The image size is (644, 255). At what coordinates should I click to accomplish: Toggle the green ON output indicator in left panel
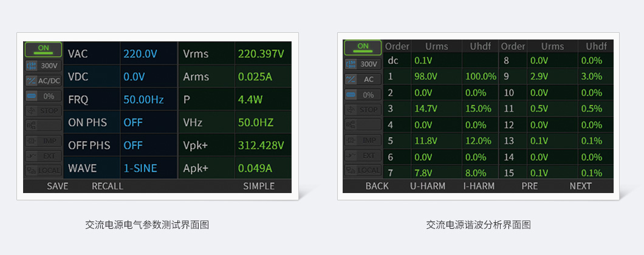pyautogui.click(x=43, y=49)
